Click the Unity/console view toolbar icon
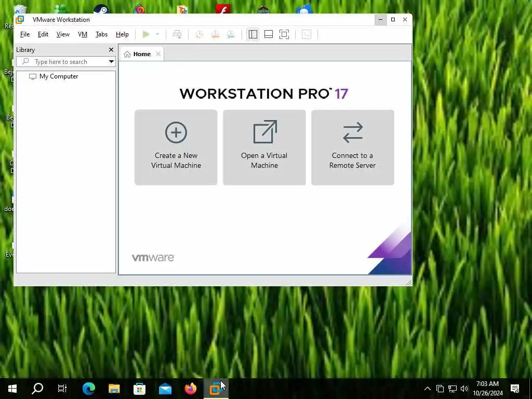The width and height of the screenshot is (532, 399). tap(307, 34)
